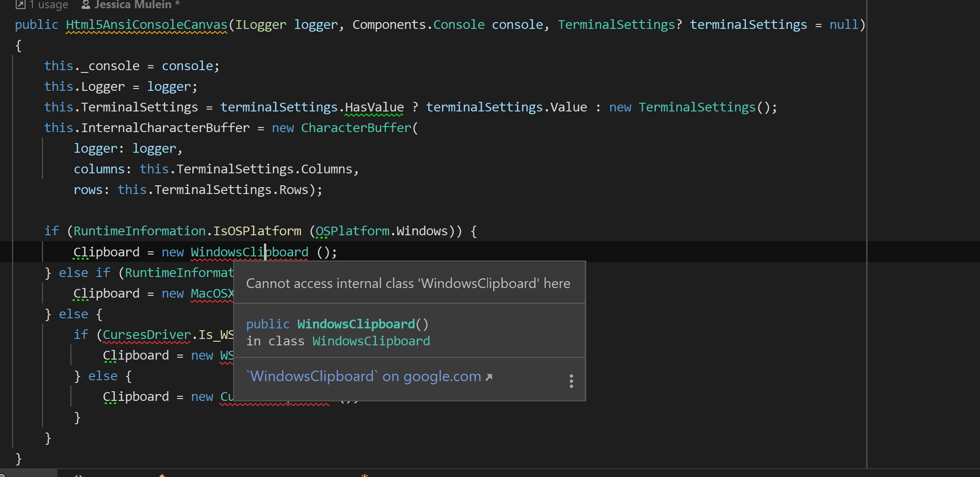Click the "OSPlatform" type name
Image resolution: width=980 pixels, height=477 pixels.
coord(353,231)
